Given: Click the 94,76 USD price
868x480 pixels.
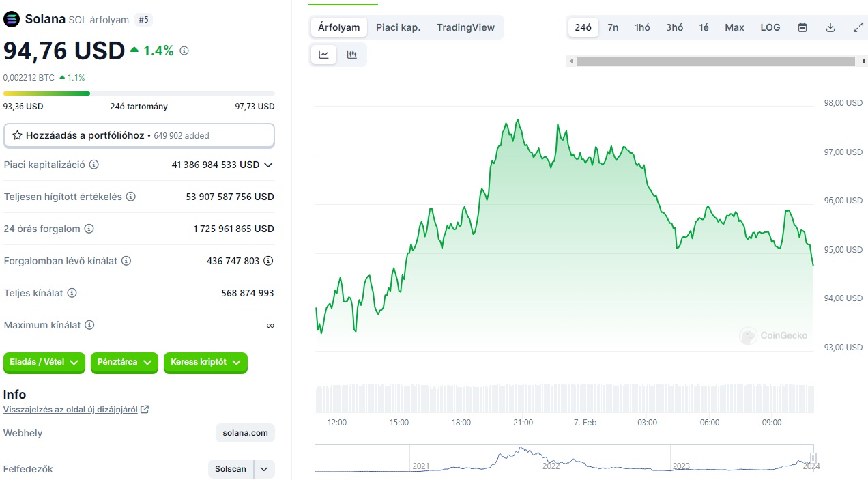Looking at the screenshot, I should click(x=64, y=51).
